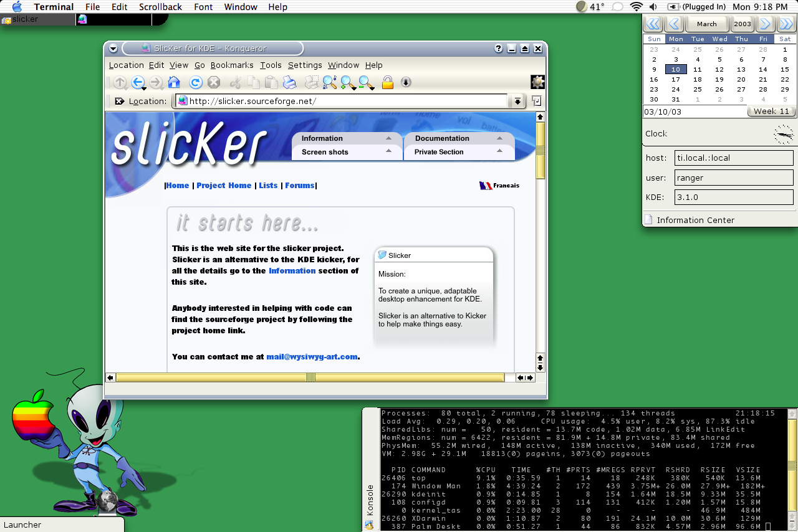This screenshot has height=532, width=798.
Task: Follow the Lists link on the web page
Action: (x=268, y=186)
